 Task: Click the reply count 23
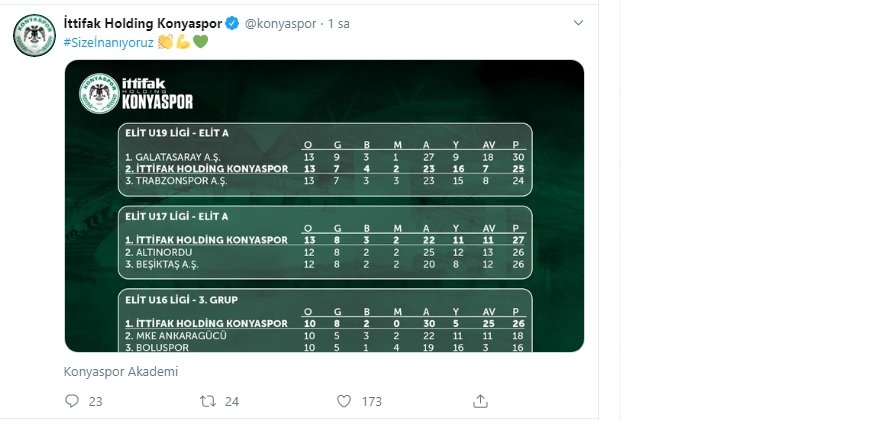coord(96,401)
